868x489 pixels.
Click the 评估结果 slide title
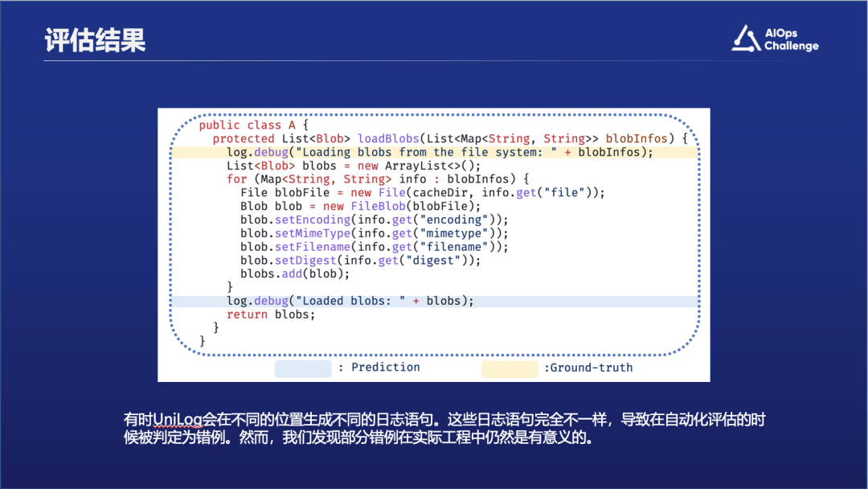tap(95, 40)
